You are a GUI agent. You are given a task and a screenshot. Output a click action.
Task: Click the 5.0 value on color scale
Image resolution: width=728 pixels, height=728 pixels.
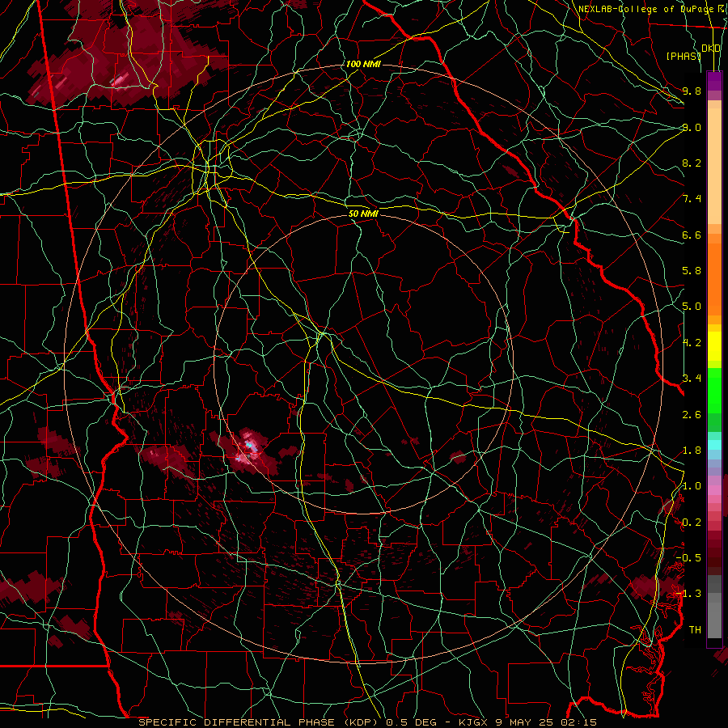coord(692,307)
